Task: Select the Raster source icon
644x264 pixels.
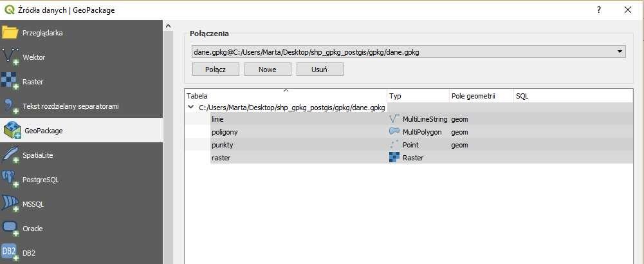Action: pyautogui.click(x=10, y=81)
